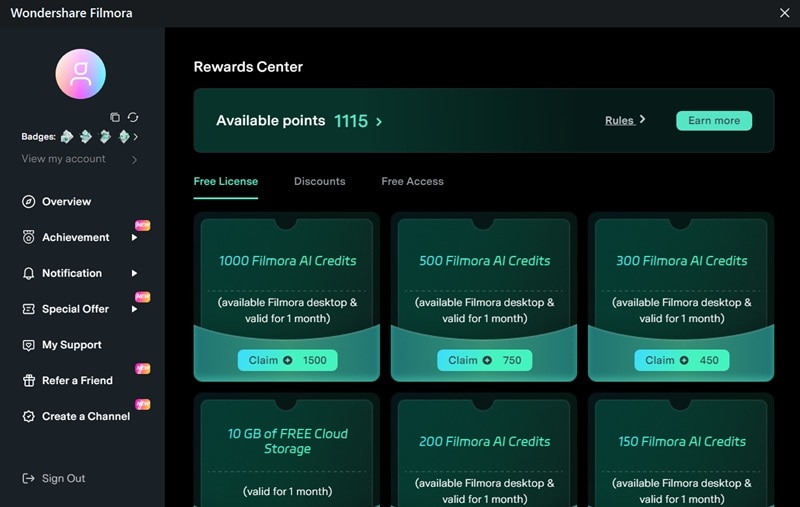The width and height of the screenshot is (800, 507).
Task: Click the copy account ID icon
Action: click(115, 117)
